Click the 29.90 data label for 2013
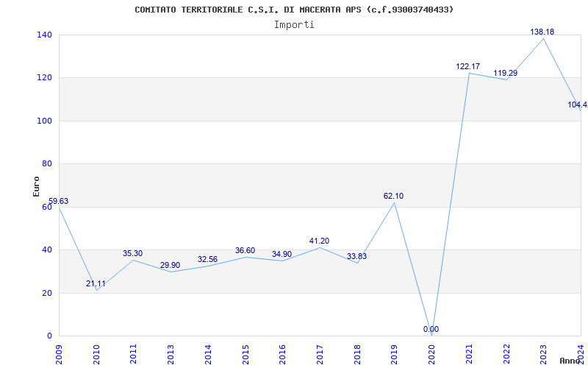This screenshot has height=368, width=588. tap(171, 265)
